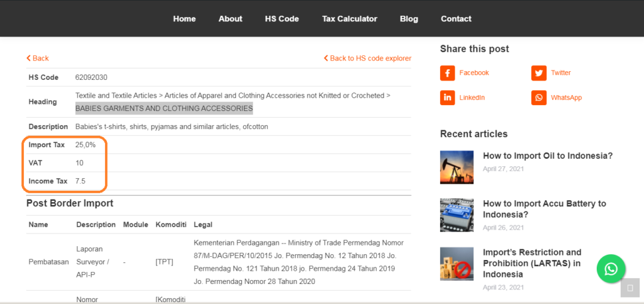This screenshot has width=644, height=304.
Task: Click the Pembatasan cell in the table
Action: (49, 262)
